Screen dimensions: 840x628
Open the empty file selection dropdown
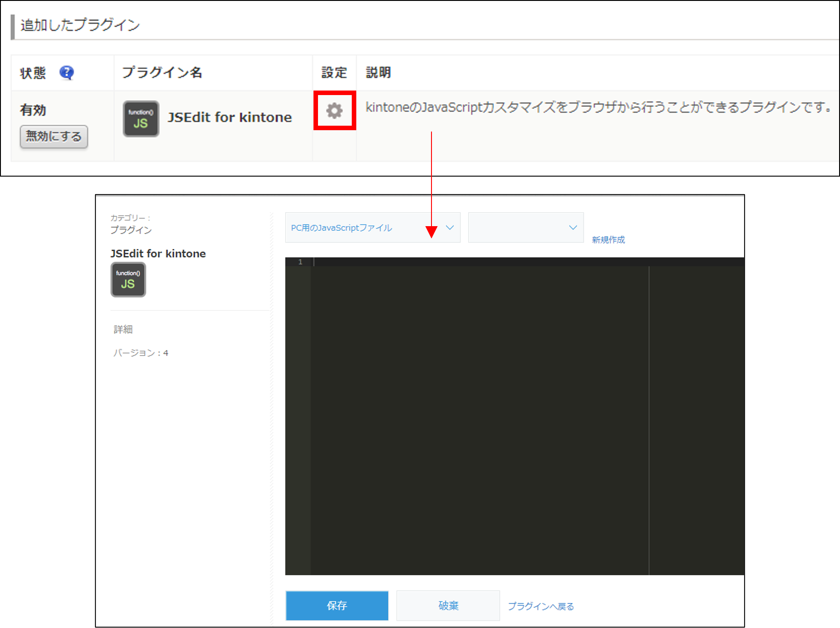[526, 228]
